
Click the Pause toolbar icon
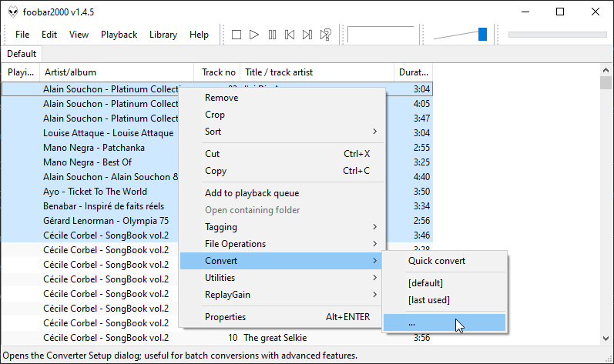[x=272, y=35]
